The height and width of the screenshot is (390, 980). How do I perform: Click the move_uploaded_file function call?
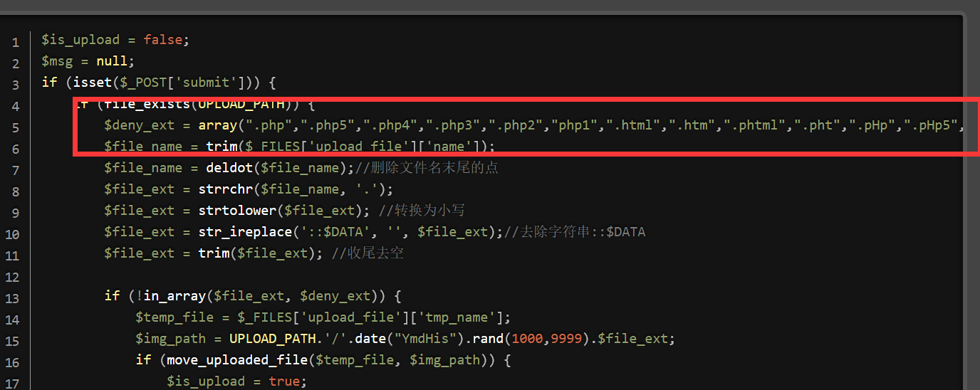pos(237,360)
